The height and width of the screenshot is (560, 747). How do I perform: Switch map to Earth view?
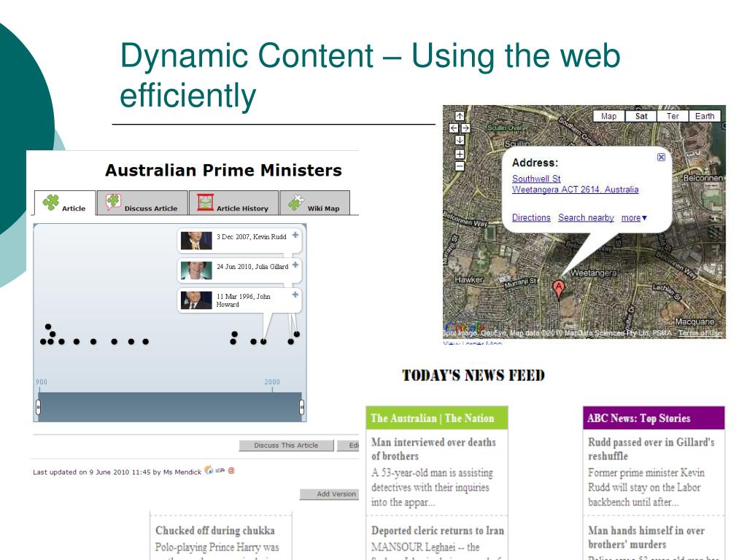coord(705,116)
